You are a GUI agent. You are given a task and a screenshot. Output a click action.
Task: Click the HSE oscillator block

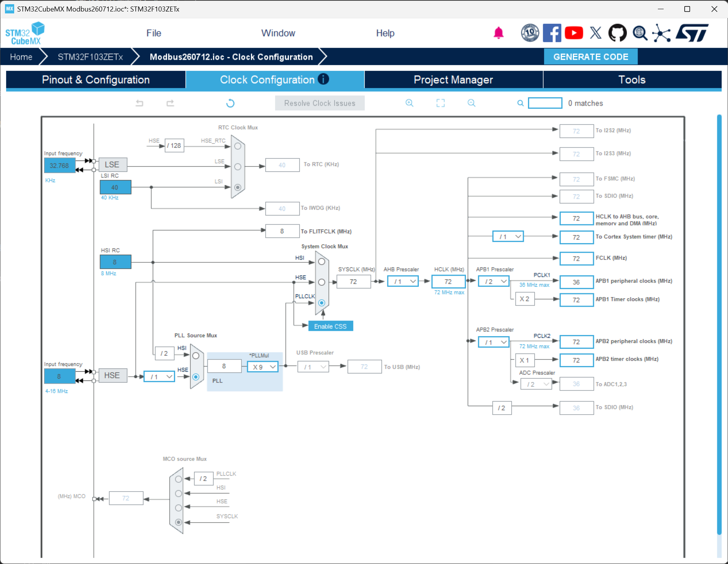tap(112, 376)
